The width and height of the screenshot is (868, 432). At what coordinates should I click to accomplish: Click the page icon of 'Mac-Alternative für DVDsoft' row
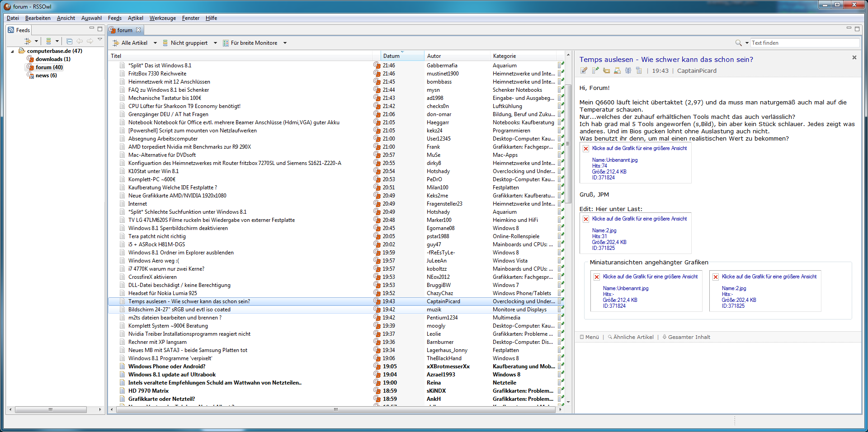tap(122, 155)
